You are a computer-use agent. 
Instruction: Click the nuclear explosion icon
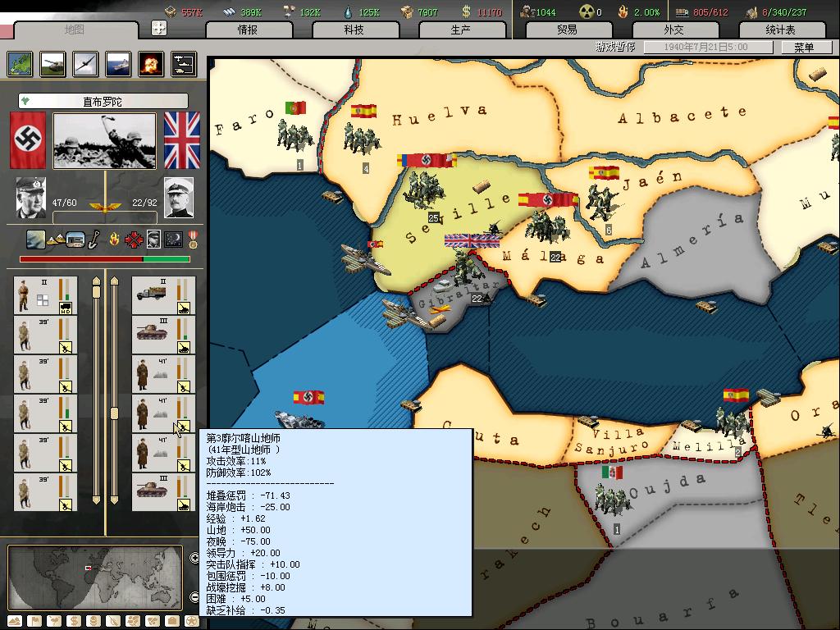(151, 64)
